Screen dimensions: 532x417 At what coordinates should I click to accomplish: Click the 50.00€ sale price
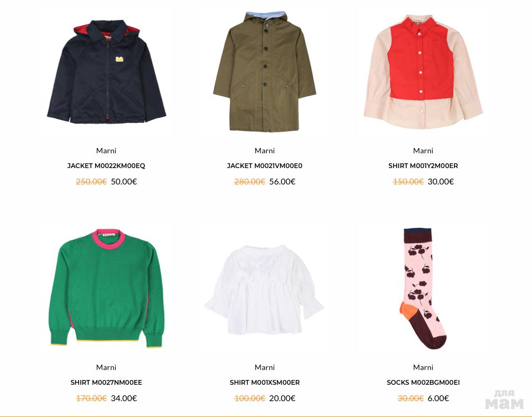point(124,181)
